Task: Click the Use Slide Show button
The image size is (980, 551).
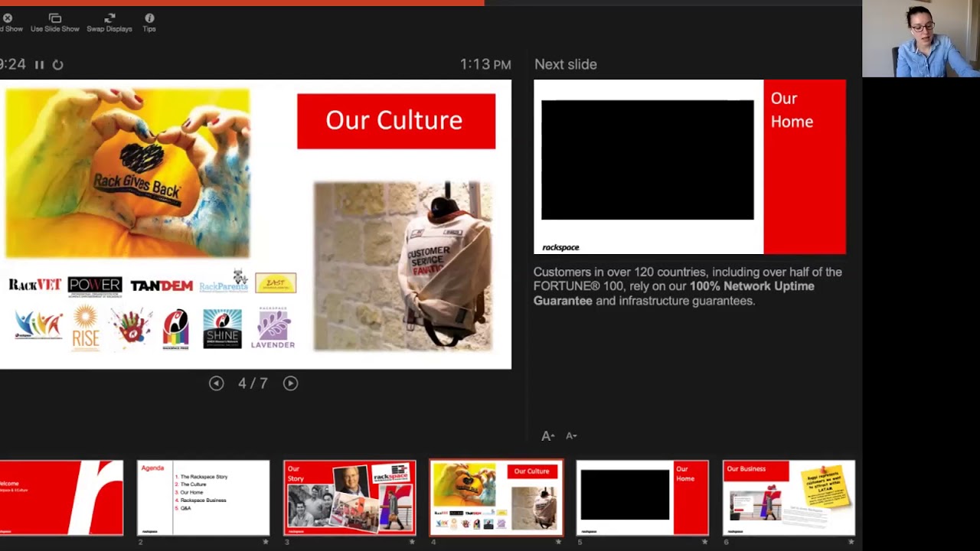Action: pos(54,22)
